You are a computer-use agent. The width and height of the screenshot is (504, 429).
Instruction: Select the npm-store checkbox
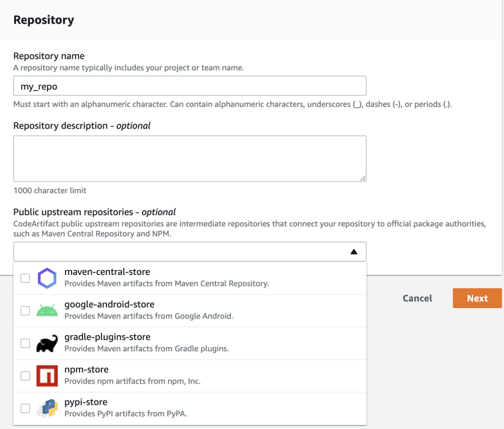coord(25,376)
